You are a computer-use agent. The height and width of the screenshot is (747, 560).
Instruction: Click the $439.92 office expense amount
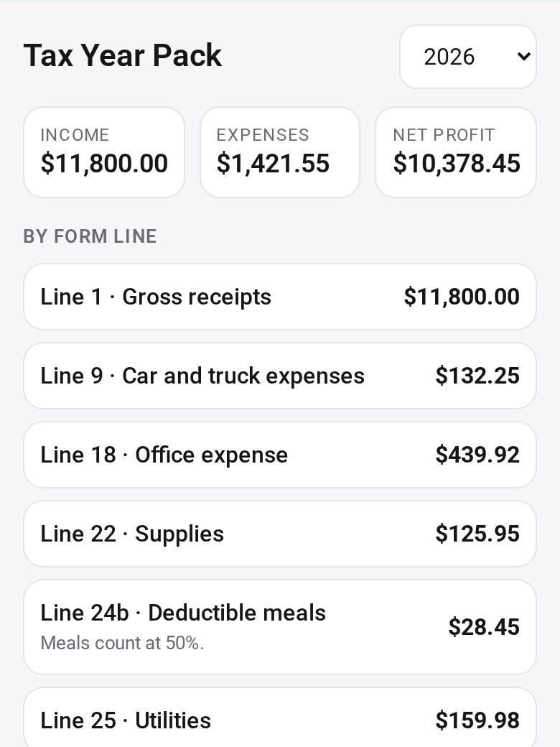click(x=477, y=455)
